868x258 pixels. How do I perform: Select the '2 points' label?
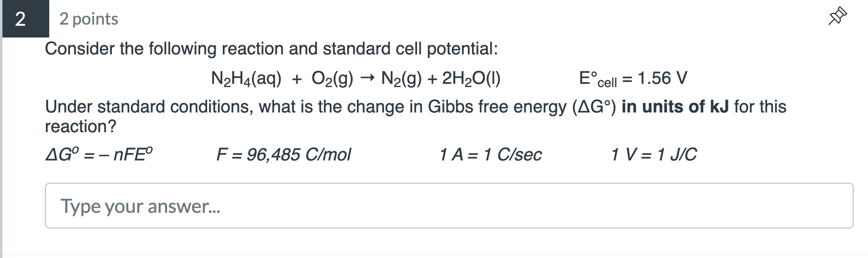[88, 19]
